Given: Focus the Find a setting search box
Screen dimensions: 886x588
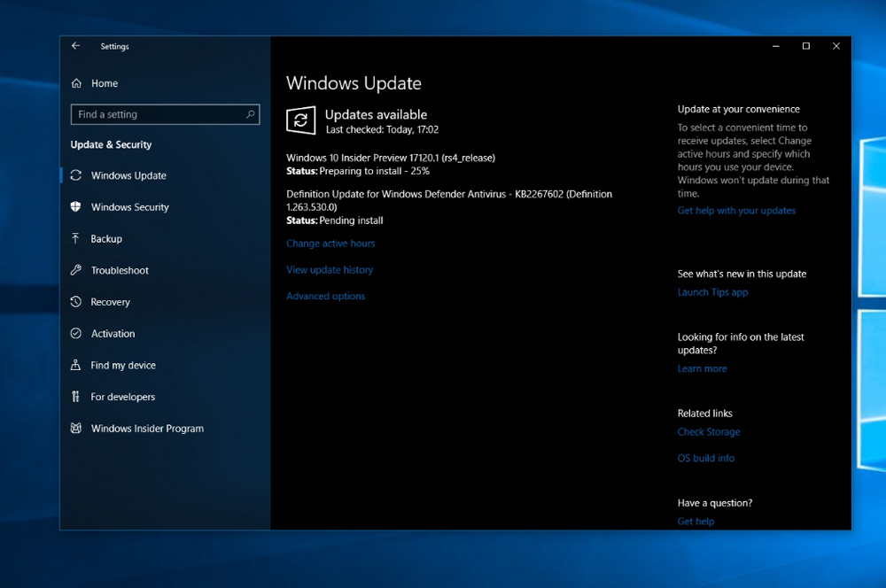Looking at the screenshot, I should 165,114.
